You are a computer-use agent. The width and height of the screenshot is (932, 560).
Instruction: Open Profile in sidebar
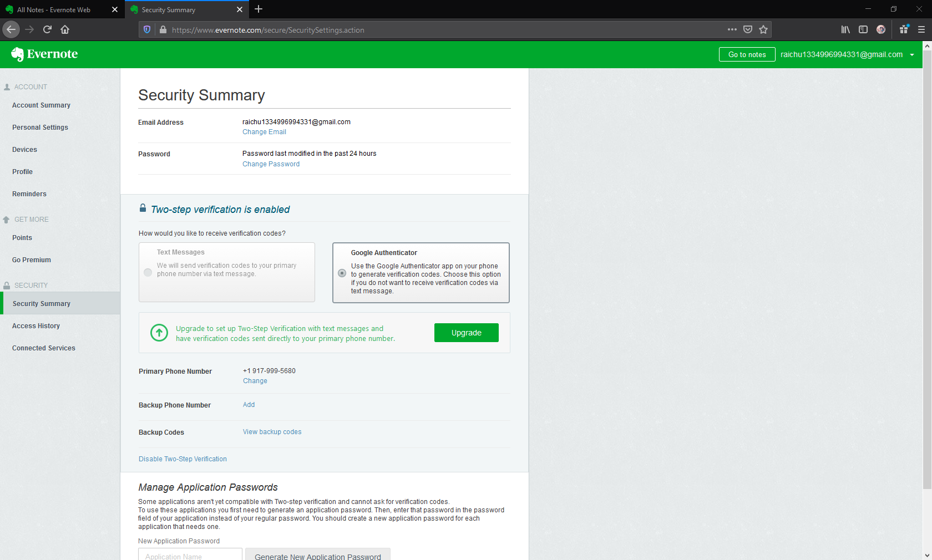click(22, 172)
